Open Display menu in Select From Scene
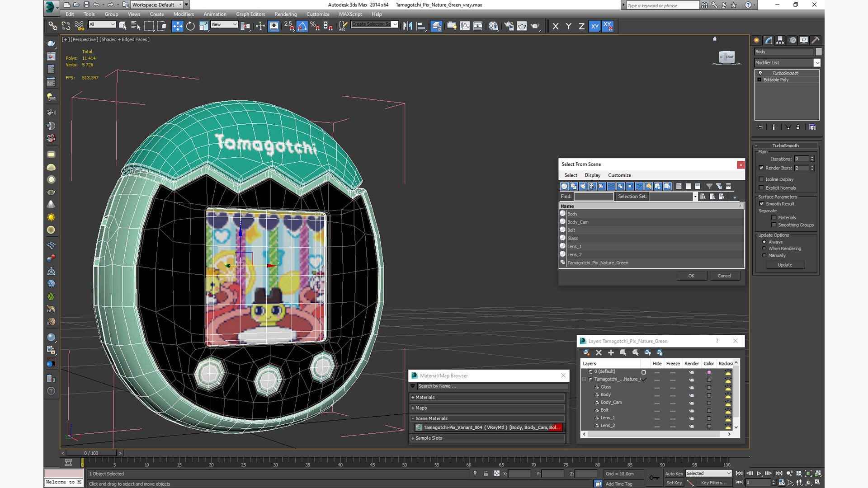Screen dimensions: 868x488 [592, 175]
